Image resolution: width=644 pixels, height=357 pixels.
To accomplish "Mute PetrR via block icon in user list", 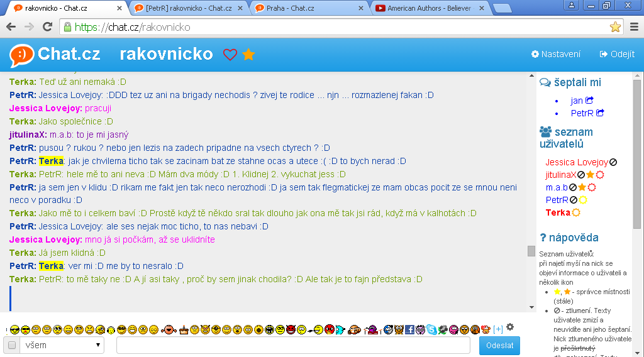I will pyautogui.click(x=574, y=200).
